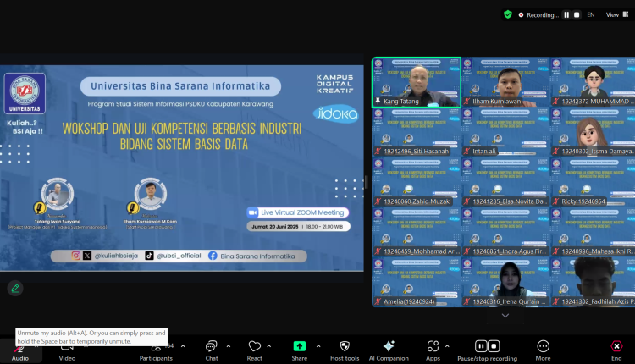Expand Share options caret
635x364 pixels.
[x=318, y=346]
